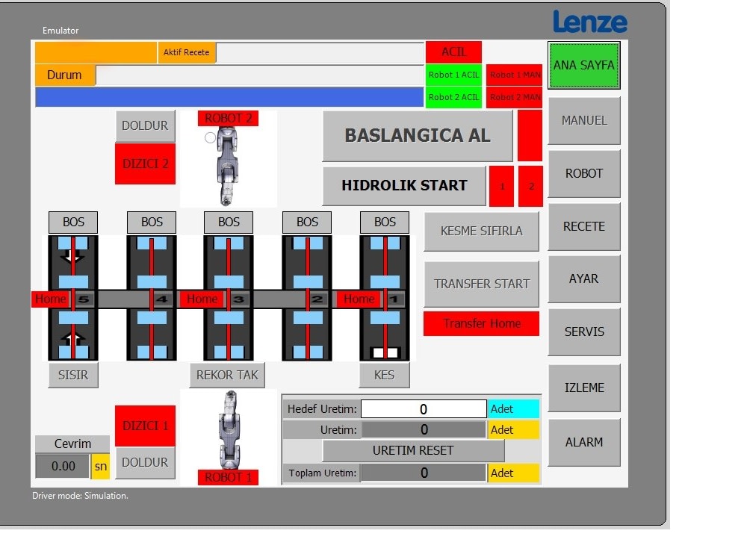Click hydraulic indicator 2 beside HIDROLIK START
747x560 pixels.
(x=530, y=186)
